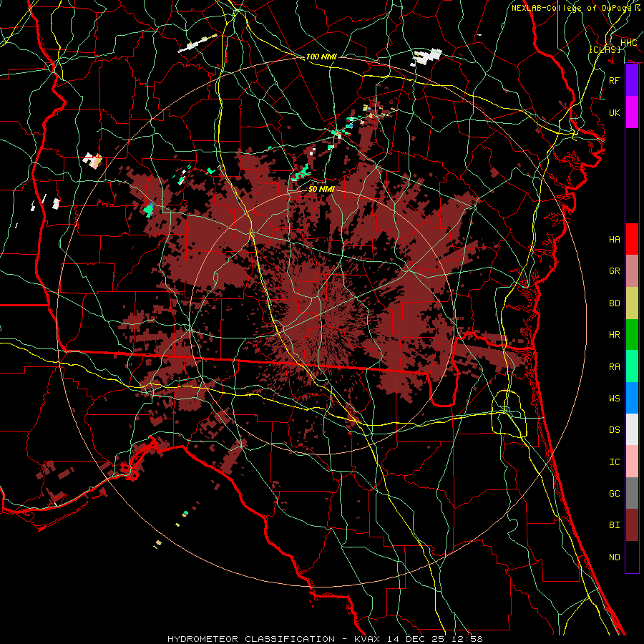Click the '(CLAS)' units label
The height and width of the screenshot is (644, 644).
point(605,49)
